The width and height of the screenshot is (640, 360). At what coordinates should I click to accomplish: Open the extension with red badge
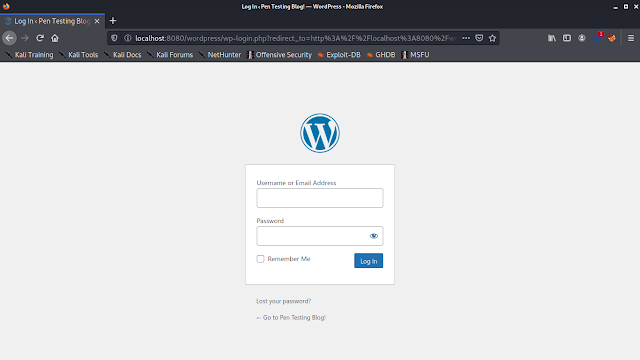point(598,38)
